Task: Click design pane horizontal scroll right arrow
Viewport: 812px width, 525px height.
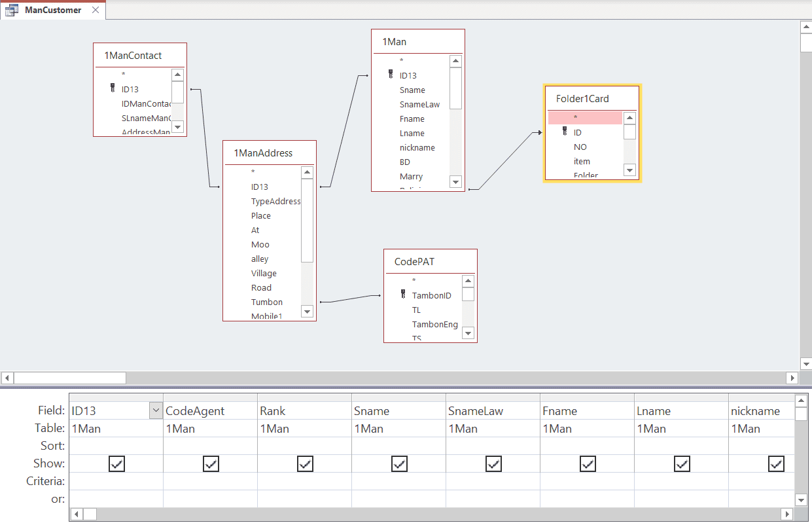Action: (792, 378)
